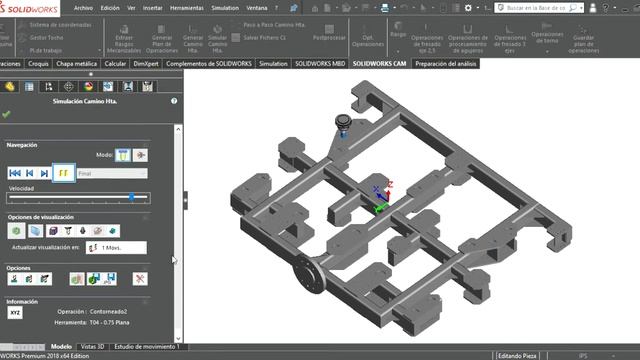
Task: Open the CAM feature tree tab icon
Action: pyautogui.click(x=108, y=87)
